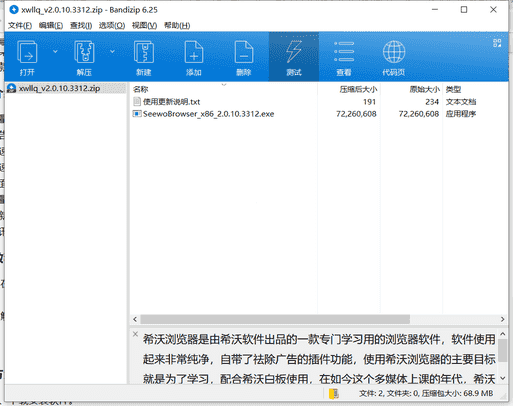The width and height of the screenshot is (513, 406).
Task: Click the Code page (代码页) globe icon
Action: coord(394,52)
